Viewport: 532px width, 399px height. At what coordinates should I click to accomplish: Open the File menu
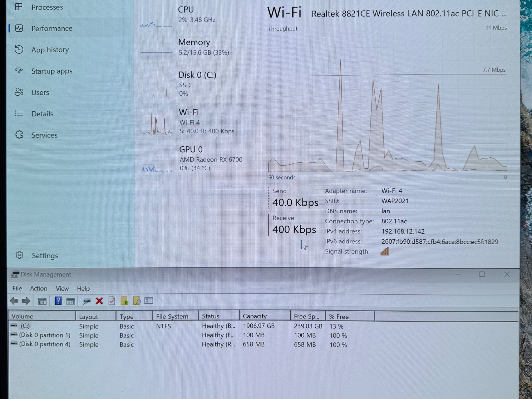tap(17, 288)
